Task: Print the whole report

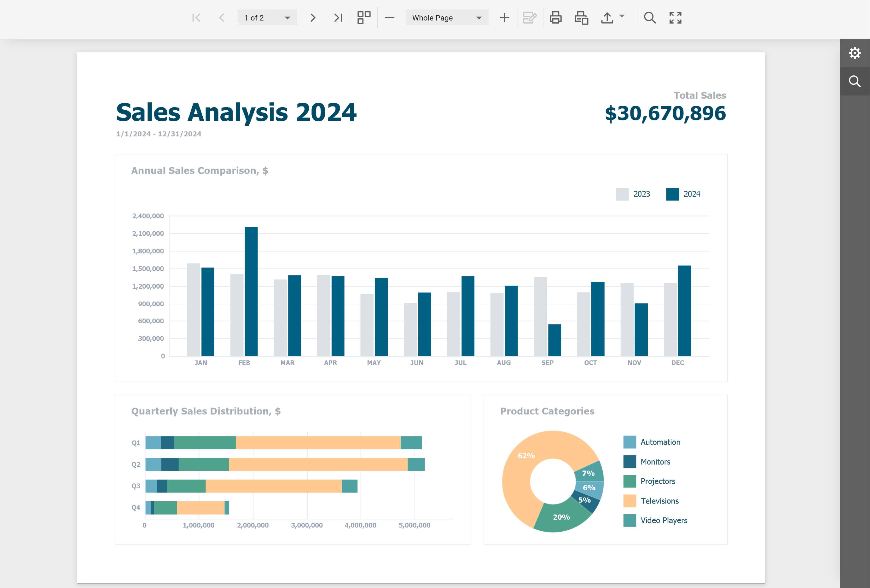Action: (555, 18)
